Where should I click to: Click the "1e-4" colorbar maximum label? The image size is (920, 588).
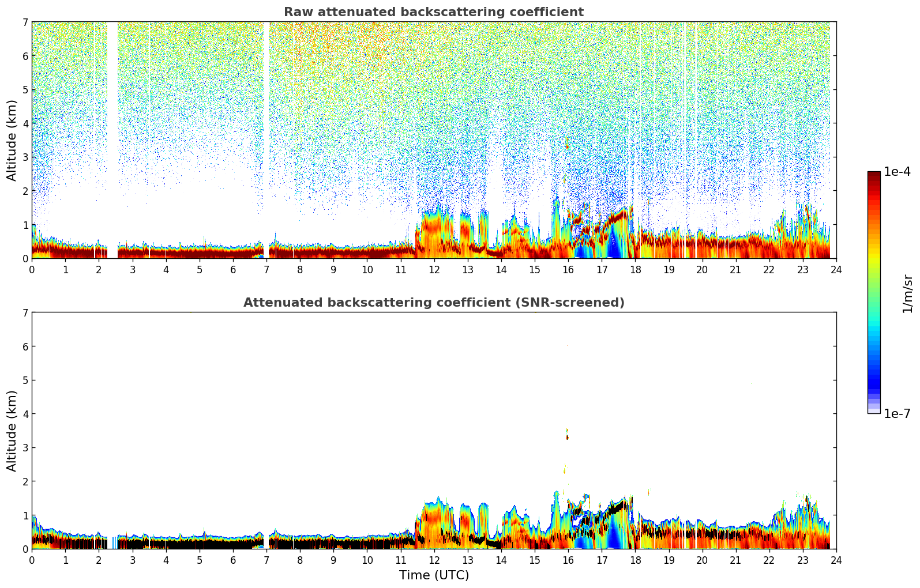pyautogui.click(x=898, y=172)
